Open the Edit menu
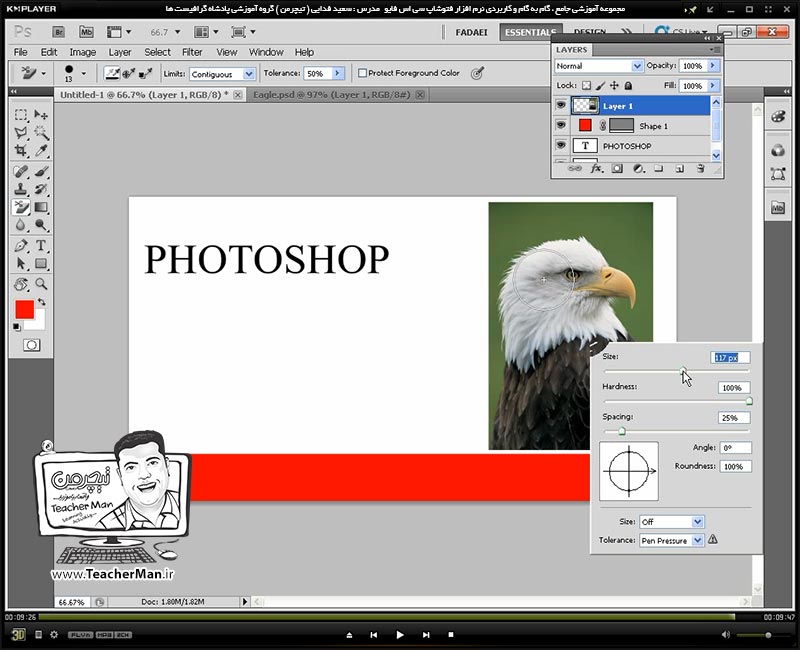Image resolution: width=800 pixels, height=650 pixels. point(49,52)
